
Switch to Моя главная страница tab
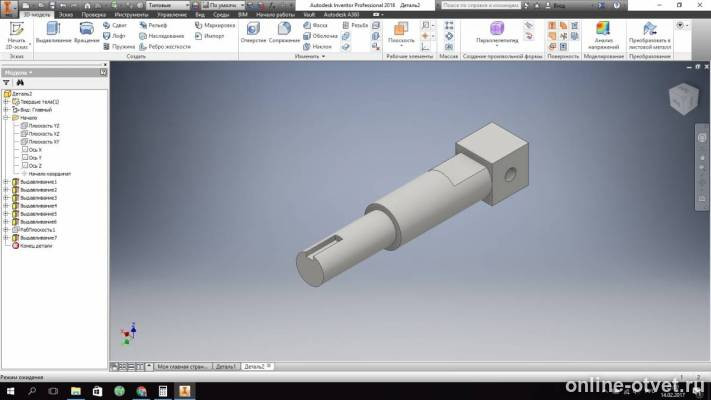click(x=183, y=366)
